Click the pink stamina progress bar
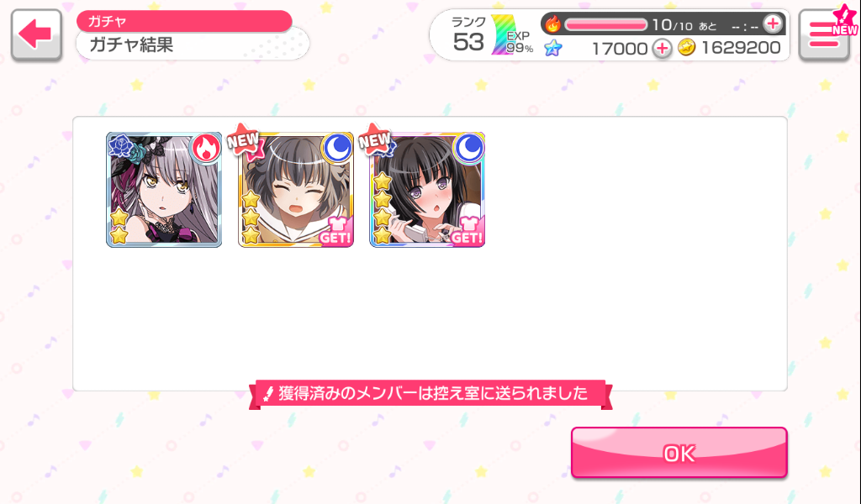 tap(606, 24)
